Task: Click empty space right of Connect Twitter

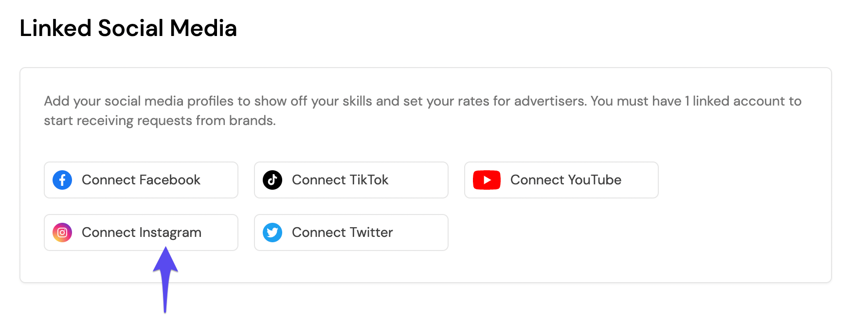Action: [633, 233]
